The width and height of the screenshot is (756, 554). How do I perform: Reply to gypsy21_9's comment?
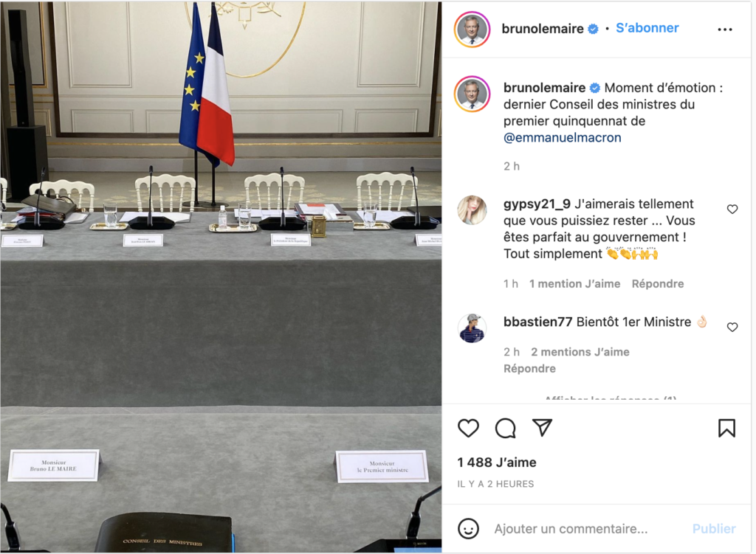[x=658, y=284]
